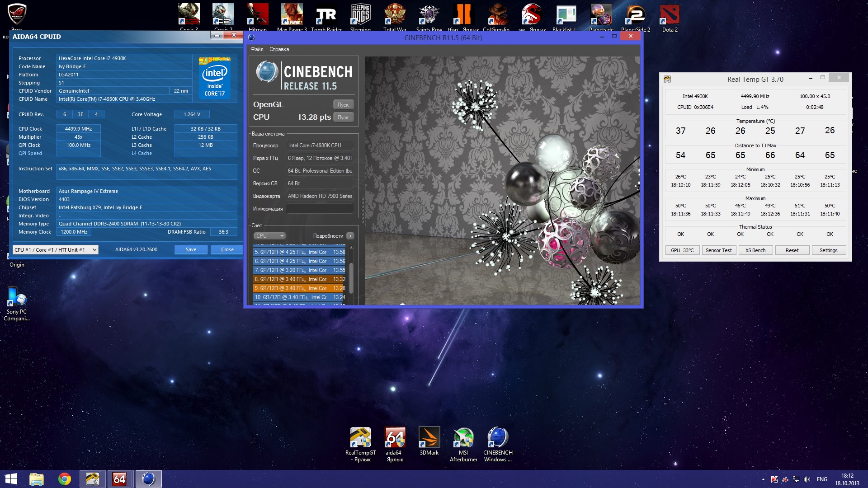
Task: Open File Explorer from taskbar
Action: 37,479
